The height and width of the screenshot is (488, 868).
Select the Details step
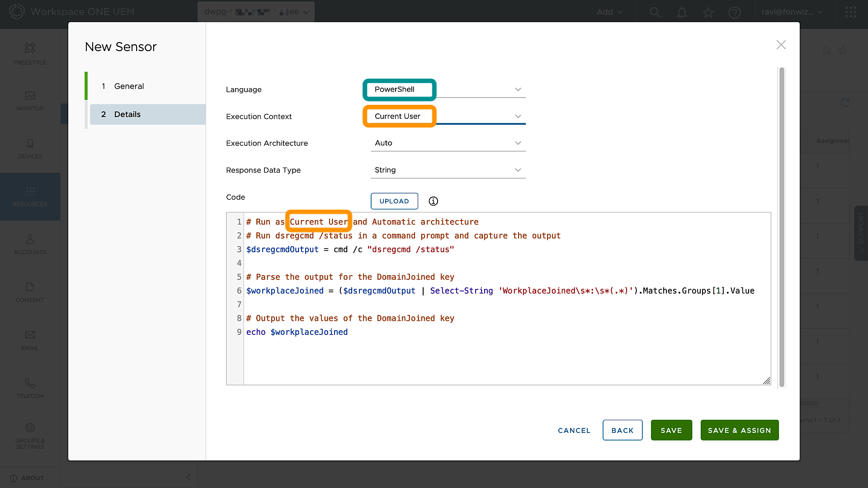(127, 114)
